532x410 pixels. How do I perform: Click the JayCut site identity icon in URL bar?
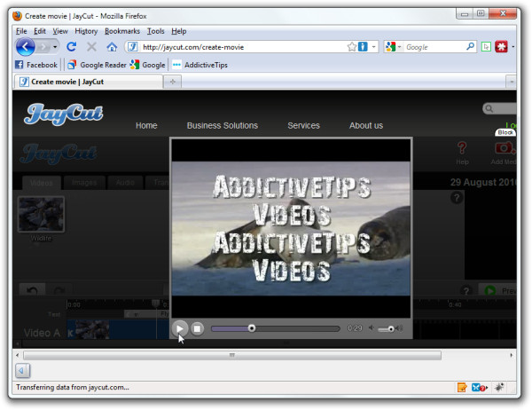[133, 46]
